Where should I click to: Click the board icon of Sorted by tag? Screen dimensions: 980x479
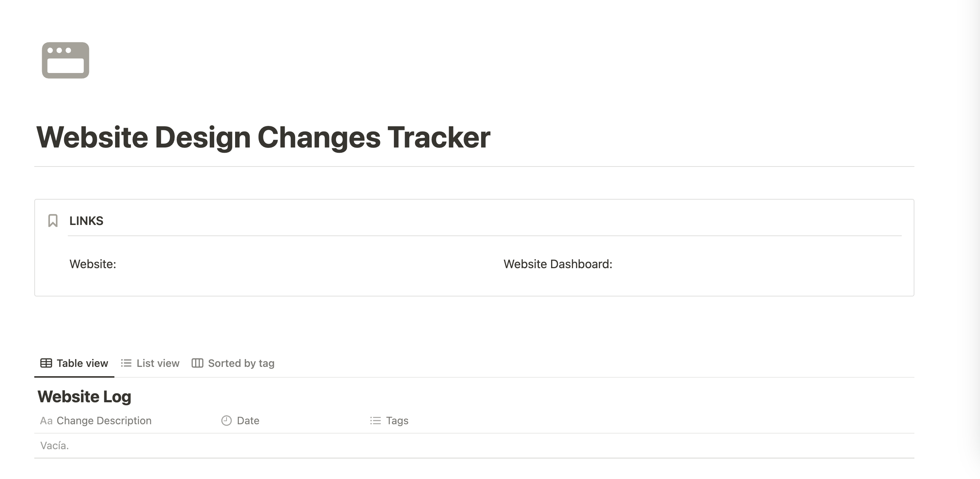197,363
